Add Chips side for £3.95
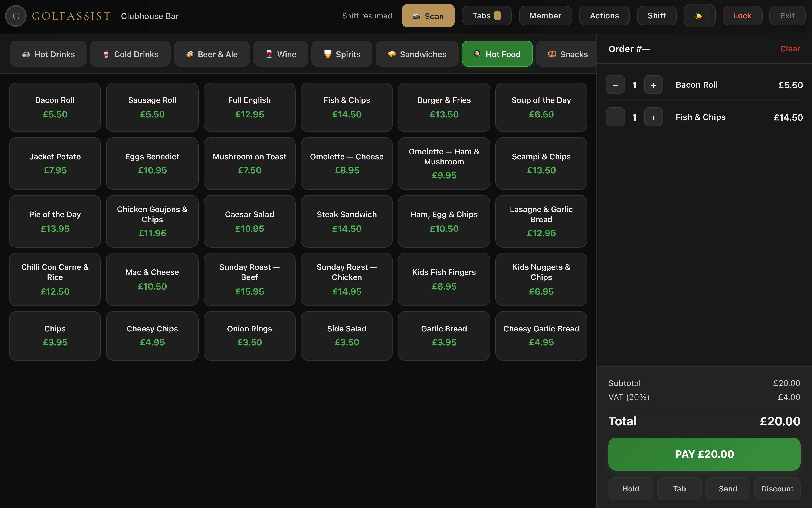Screen dimensions: 812x508 55,336
